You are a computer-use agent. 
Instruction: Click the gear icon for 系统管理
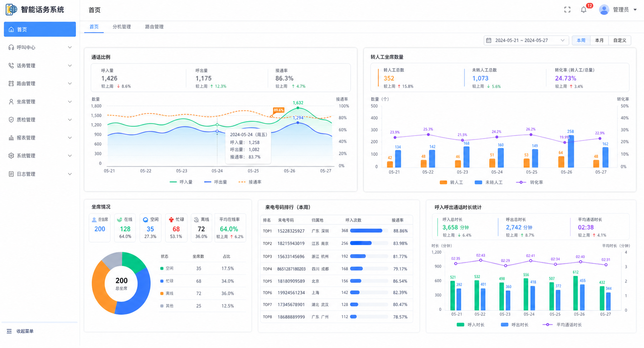point(11,156)
